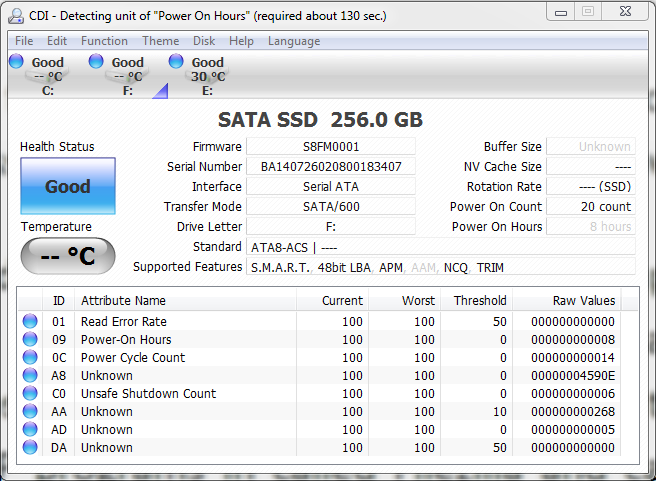Open the Function menu
Viewport: 656px width, 481px height.
click(104, 41)
